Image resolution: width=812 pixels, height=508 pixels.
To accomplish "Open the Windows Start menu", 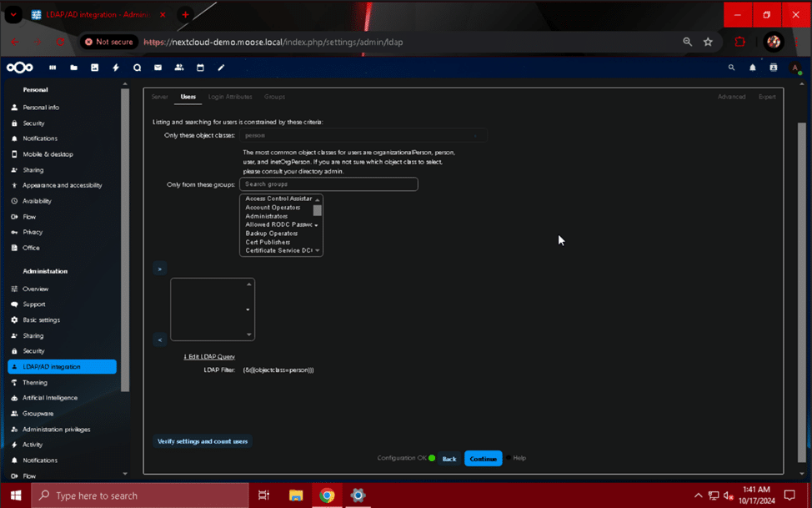I will pyautogui.click(x=16, y=495).
